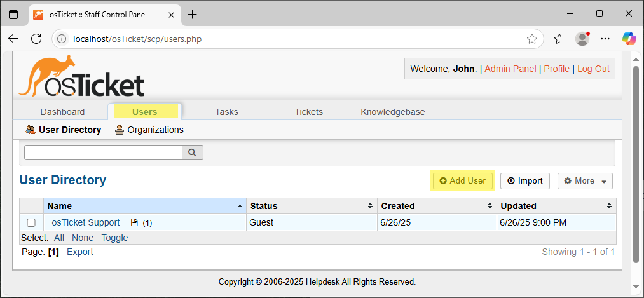Refresh the page with the reload icon
This screenshot has width=644, height=298.
pyautogui.click(x=36, y=39)
